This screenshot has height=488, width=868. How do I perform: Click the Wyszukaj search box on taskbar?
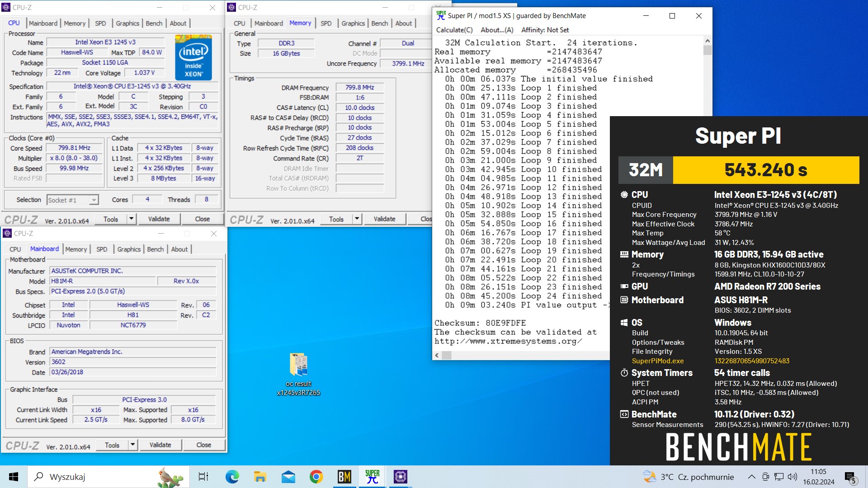pos(108,477)
